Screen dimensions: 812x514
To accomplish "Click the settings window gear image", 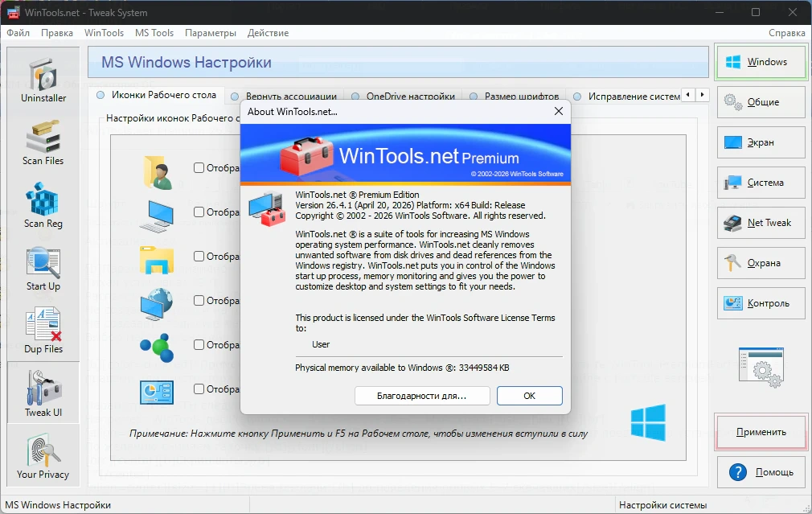I will pos(761,368).
